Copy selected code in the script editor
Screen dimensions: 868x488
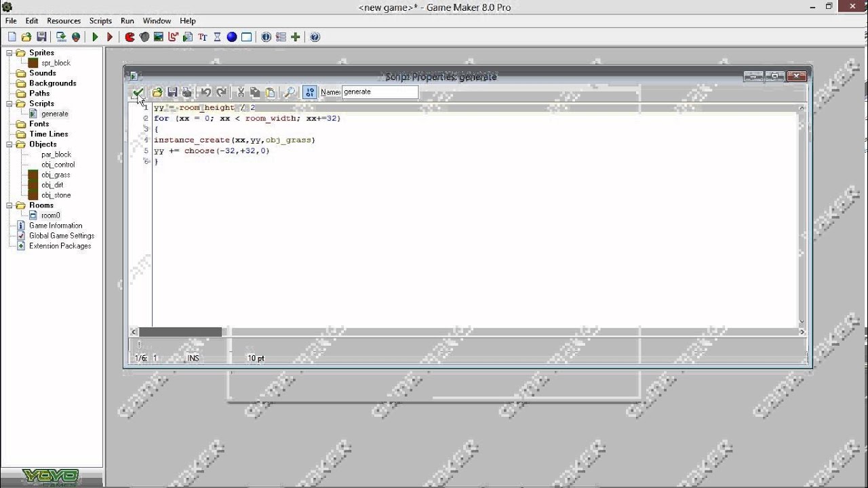click(x=255, y=92)
